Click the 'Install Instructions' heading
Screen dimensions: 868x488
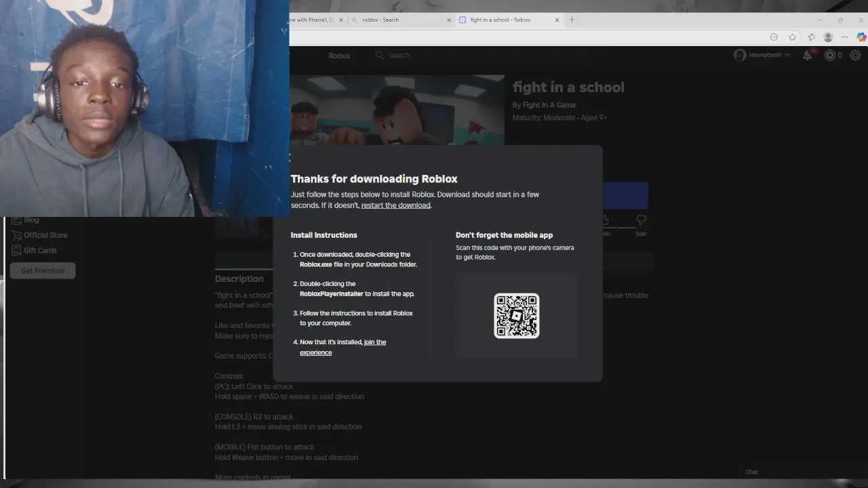pos(324,235)
